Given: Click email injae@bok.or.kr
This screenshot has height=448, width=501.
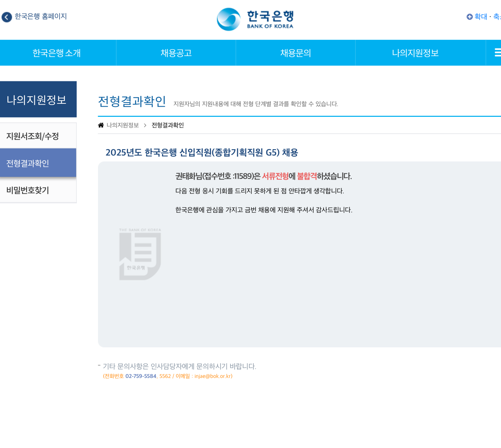Looking at the screenshot, I should [x=213, y=376].
